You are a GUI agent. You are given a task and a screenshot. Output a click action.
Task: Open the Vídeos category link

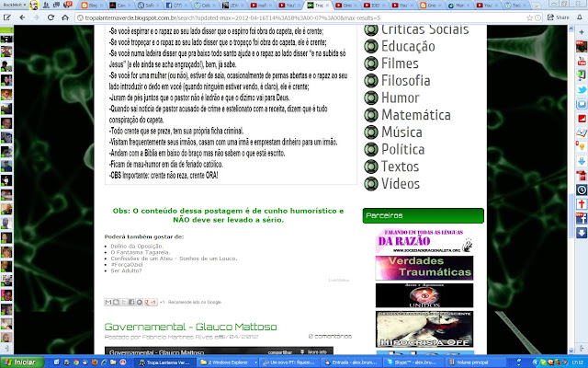(401, 184)
